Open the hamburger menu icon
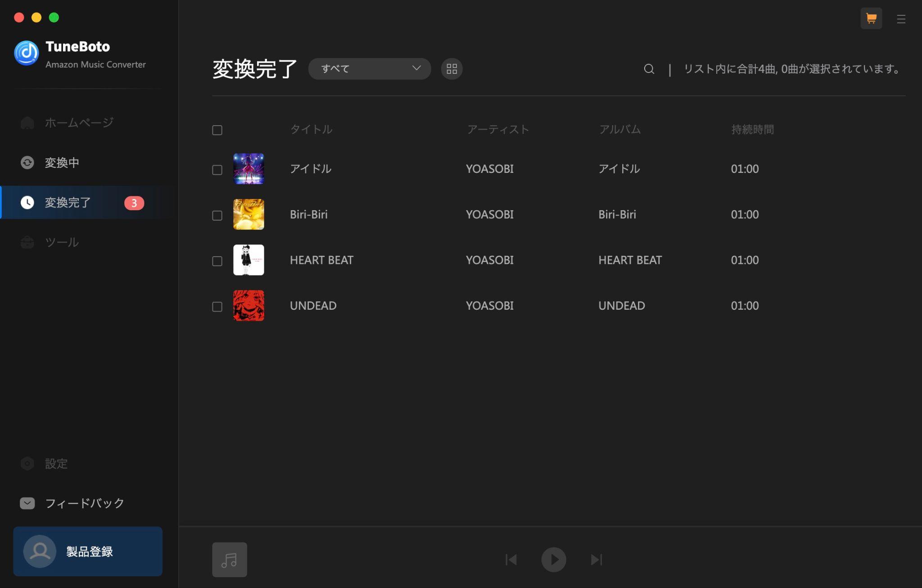922x588 pixels. tap(901, 19)
